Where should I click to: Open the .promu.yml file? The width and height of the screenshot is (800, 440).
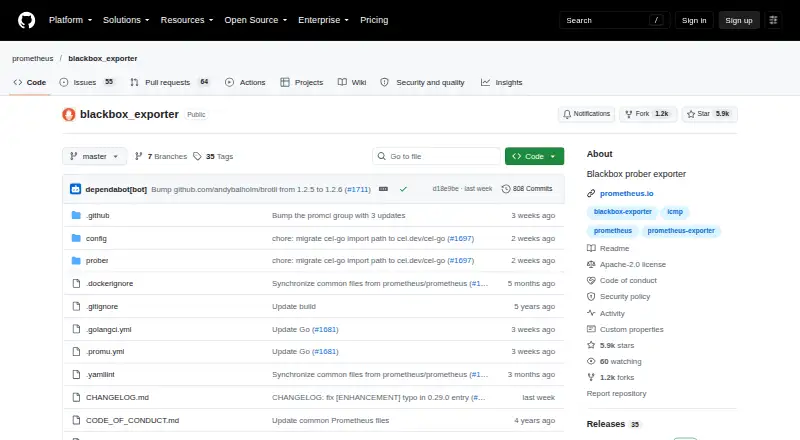(x=105, y=351)
